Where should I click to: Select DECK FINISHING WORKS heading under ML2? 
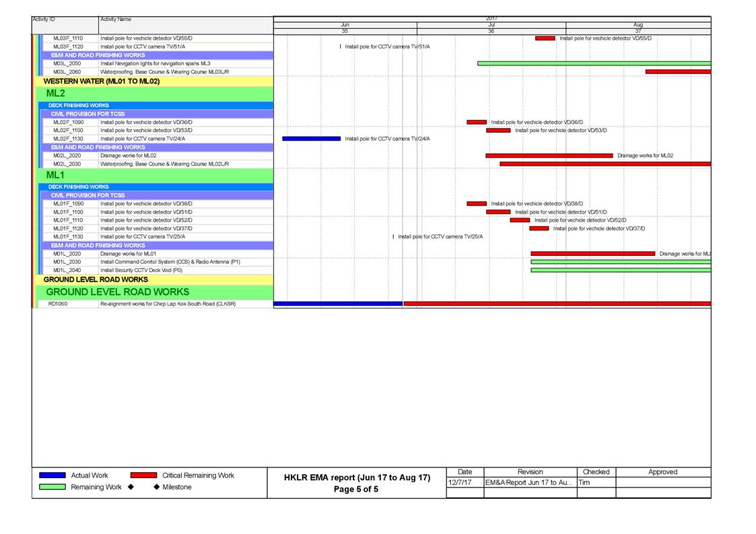[79, 105]
